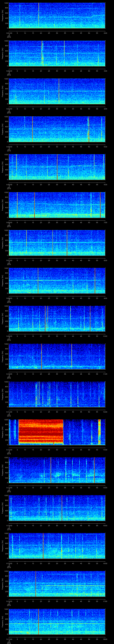This screenshot has width=114, height=644.
Task: Click the '9:11:00' start time label
Action: click(9, 412)
